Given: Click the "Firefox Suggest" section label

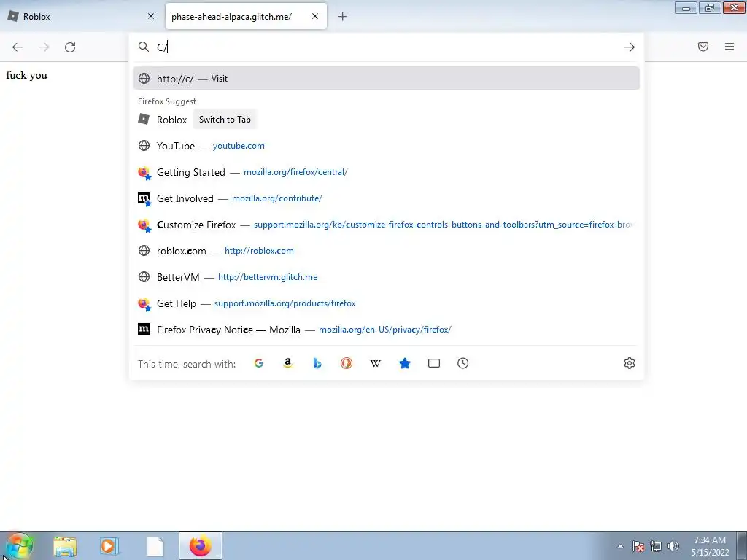Looking at the screenshot, I should 167,101.
